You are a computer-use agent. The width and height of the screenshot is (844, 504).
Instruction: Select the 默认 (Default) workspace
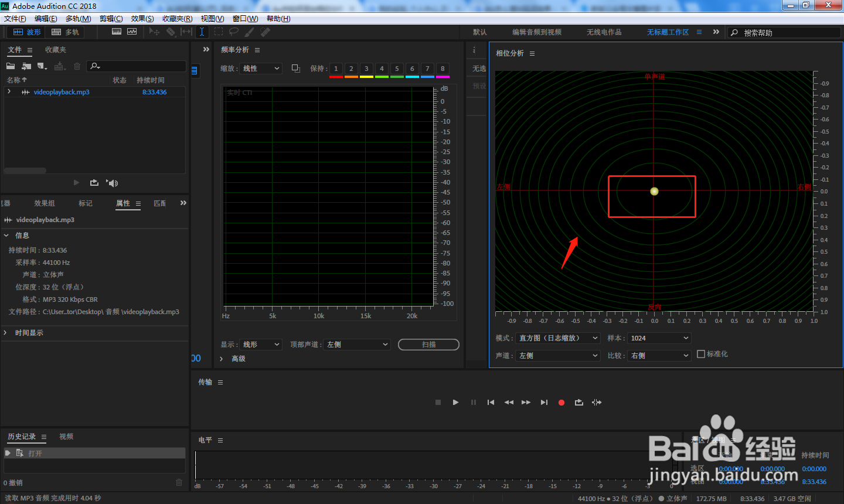tap(480, 32)
